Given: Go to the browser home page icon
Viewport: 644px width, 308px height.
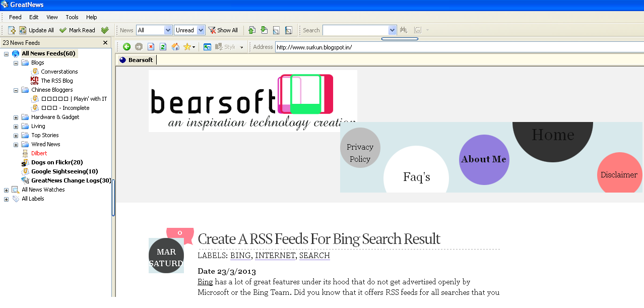Looking at the screenshot, I should [x=175, y=47].
